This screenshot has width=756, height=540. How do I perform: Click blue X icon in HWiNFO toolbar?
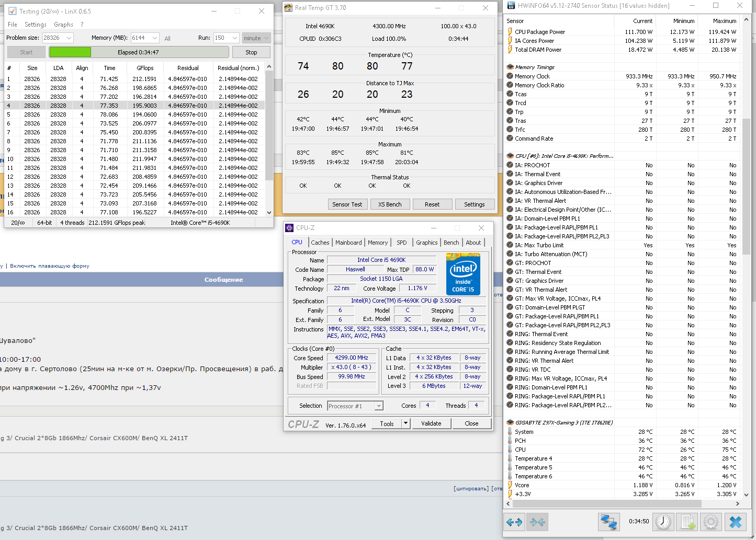(x=735, y=522)
